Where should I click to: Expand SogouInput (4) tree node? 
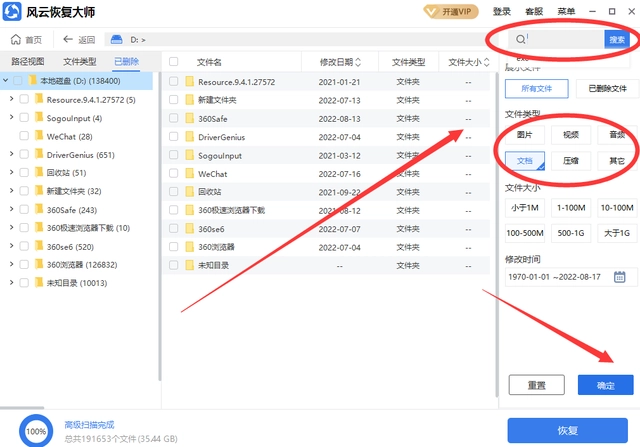click(11, 117)
